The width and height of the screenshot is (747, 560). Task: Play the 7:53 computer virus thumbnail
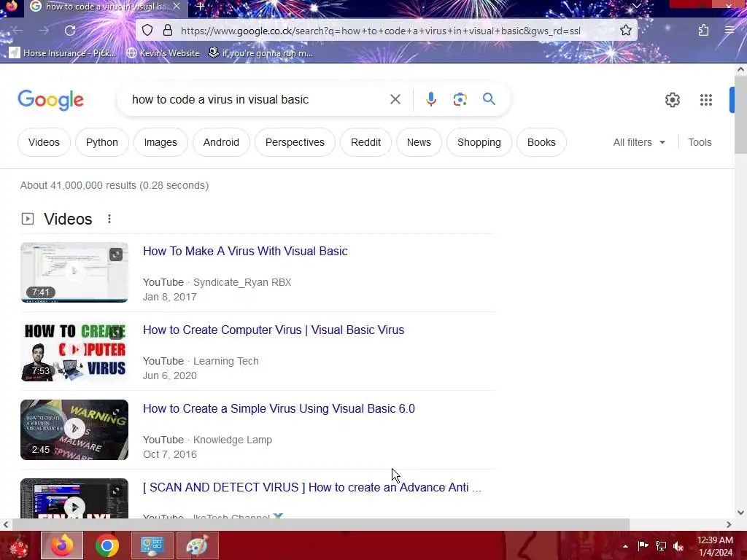pos(74,351)
